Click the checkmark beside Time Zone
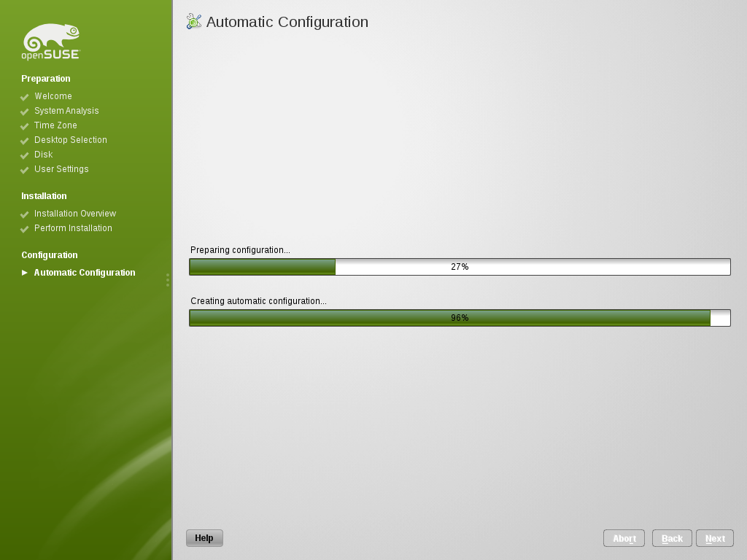 point(25,127)
